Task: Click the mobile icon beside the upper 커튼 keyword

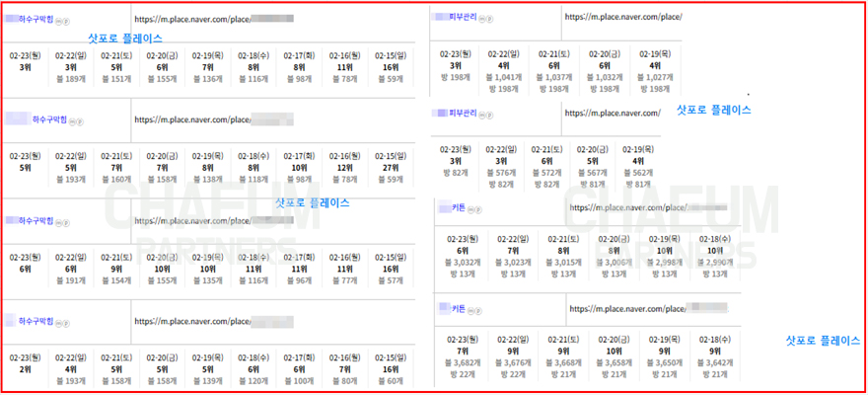Action: pyautogui.click(x=470, y=209)
